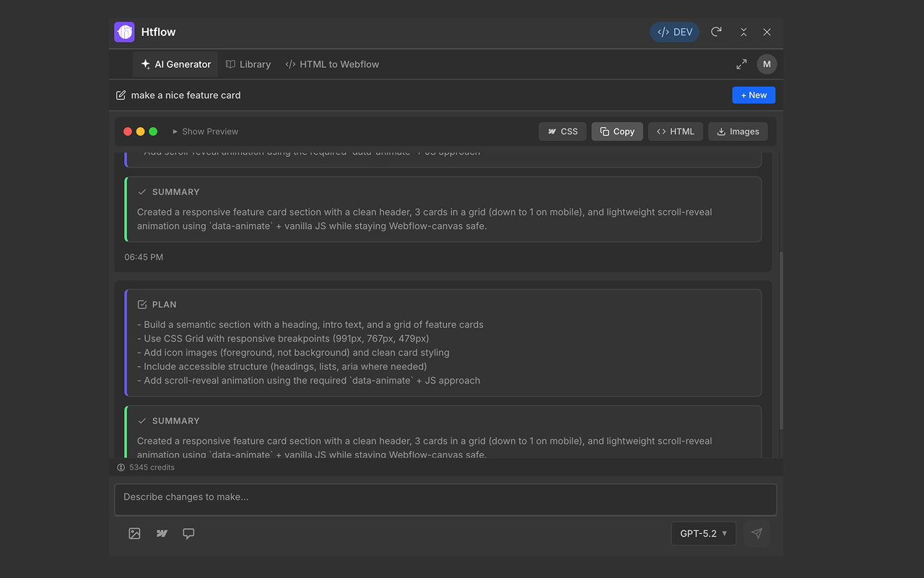Click the 'Add icon images (foreground, not background)' line
The height and width of the screenshot is (578, 924).
[293, 353]
